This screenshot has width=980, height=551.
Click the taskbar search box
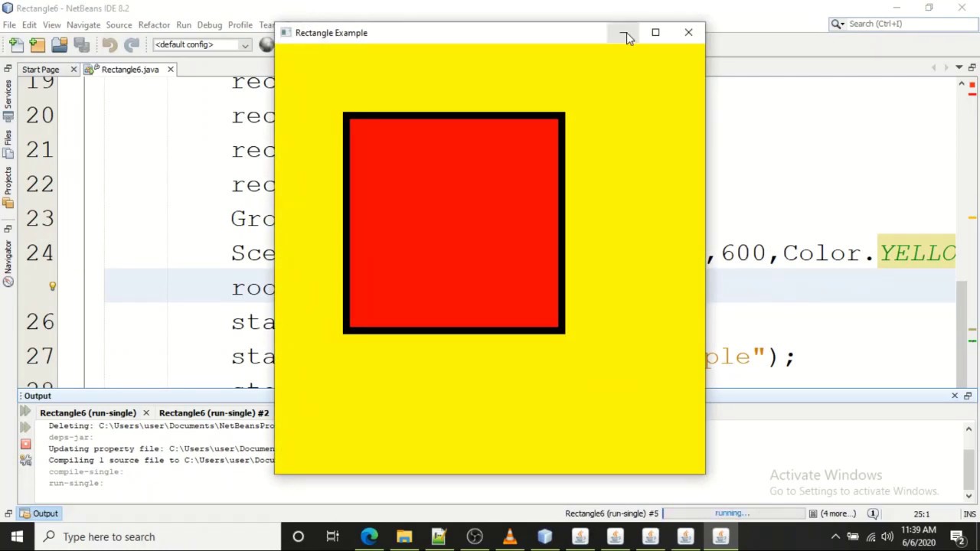pyautogui.click(x=157, y=536)
